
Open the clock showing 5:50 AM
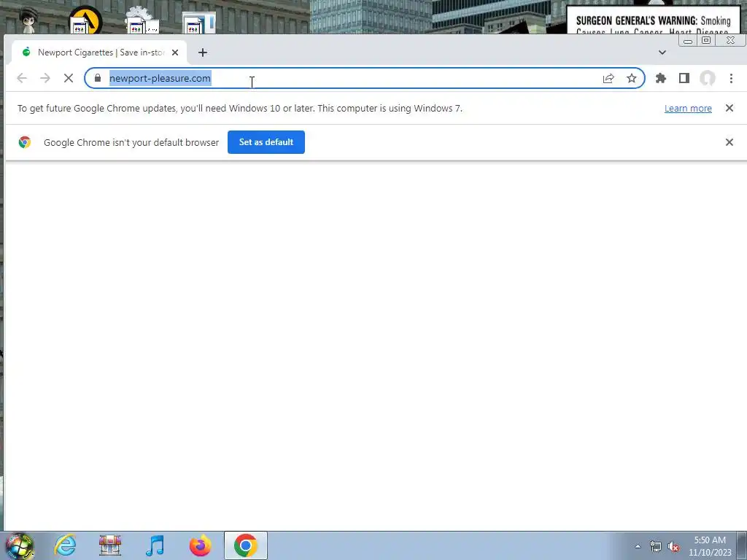(x=710, y=546)
